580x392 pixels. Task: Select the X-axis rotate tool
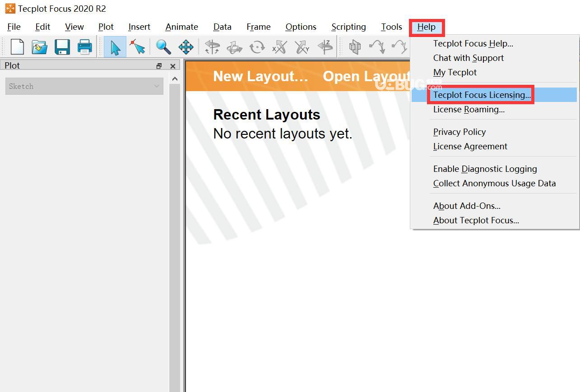(x=279, y=47)
